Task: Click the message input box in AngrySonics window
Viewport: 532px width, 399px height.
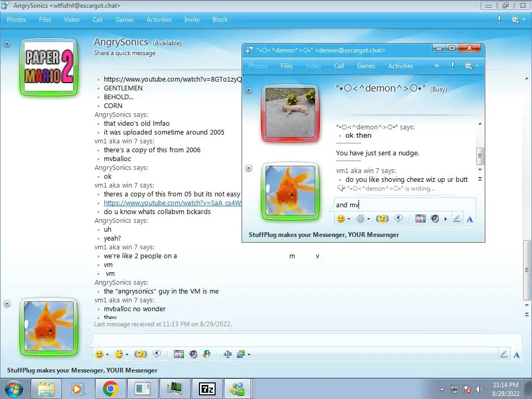Action: coord(307,340)
